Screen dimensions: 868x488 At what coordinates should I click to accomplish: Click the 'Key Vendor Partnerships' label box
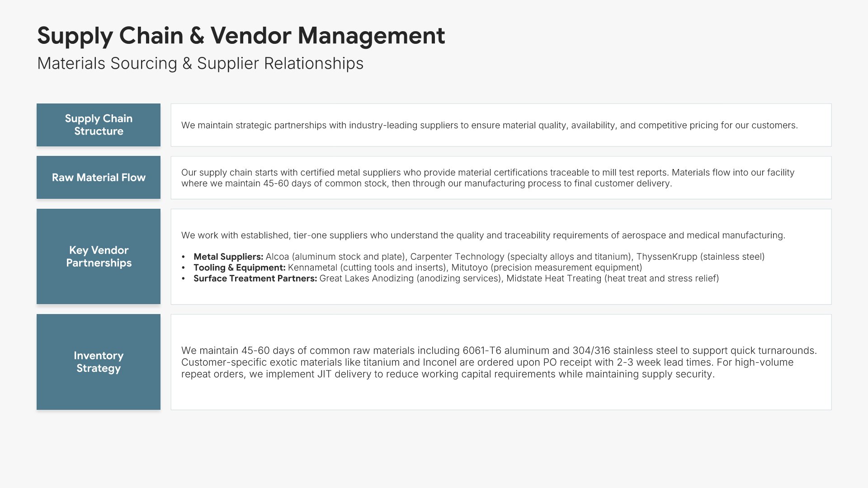[99, 257]
